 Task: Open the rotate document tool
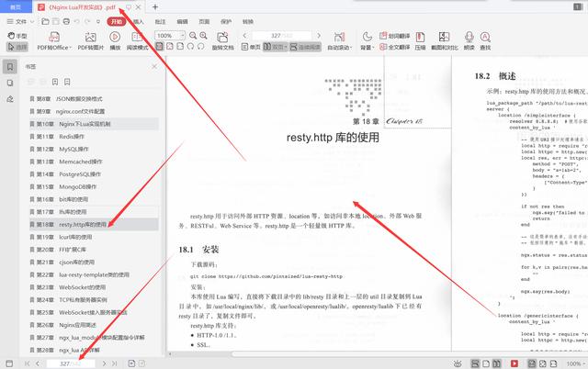point(222,40)
